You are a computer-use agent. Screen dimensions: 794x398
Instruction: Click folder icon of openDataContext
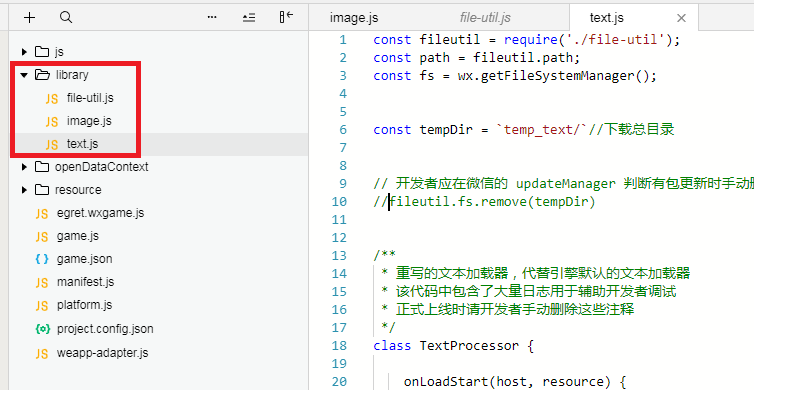coord(42,167)
